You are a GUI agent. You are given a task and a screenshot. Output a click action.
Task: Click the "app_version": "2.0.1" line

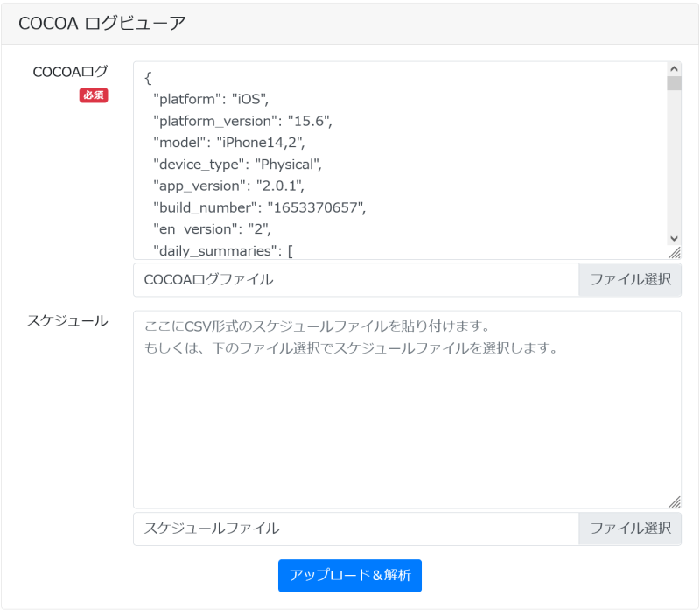point(228,186)
